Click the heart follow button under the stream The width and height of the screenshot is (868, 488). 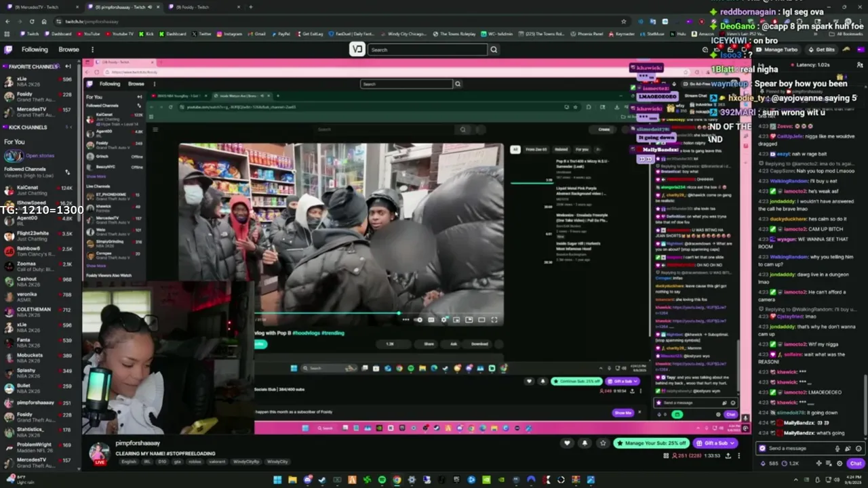(x=567, y=443)
